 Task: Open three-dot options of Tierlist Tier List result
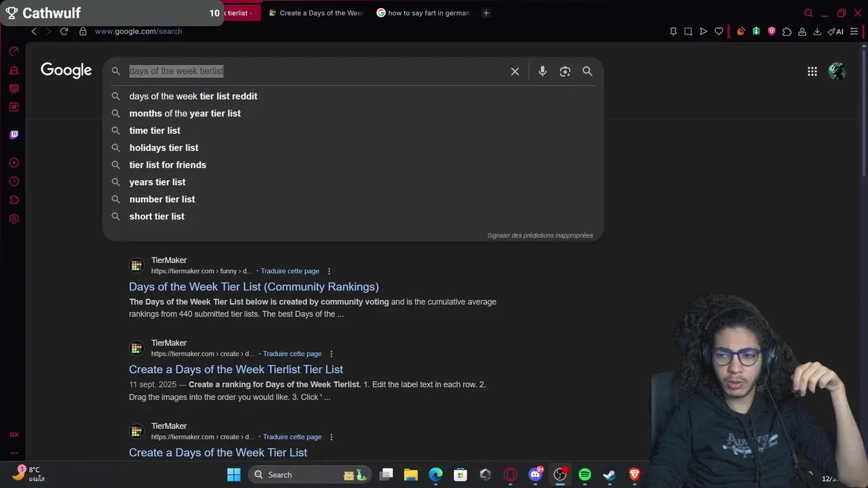tap(331, 354)
